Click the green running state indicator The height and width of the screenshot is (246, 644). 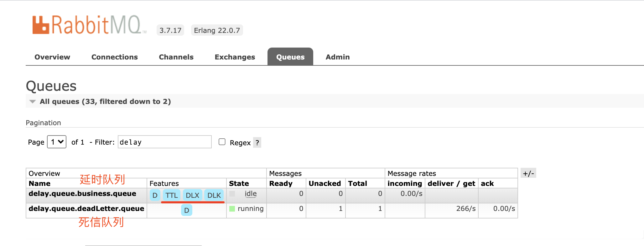click(x=232, y=209)
